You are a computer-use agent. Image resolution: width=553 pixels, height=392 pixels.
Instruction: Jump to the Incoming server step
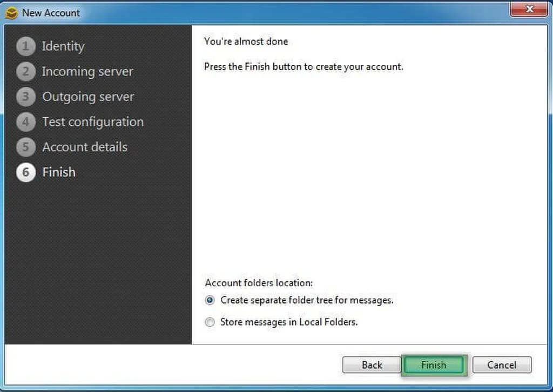coord(87,72)
